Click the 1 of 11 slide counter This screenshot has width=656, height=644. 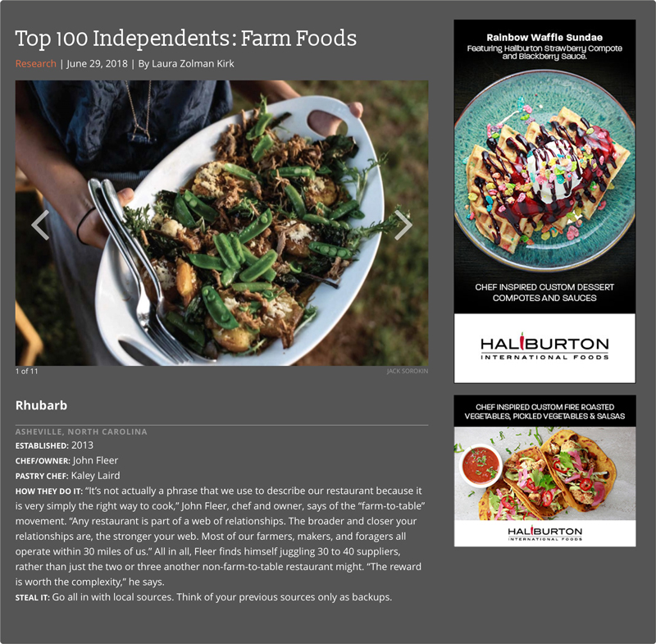click(26, 371)
